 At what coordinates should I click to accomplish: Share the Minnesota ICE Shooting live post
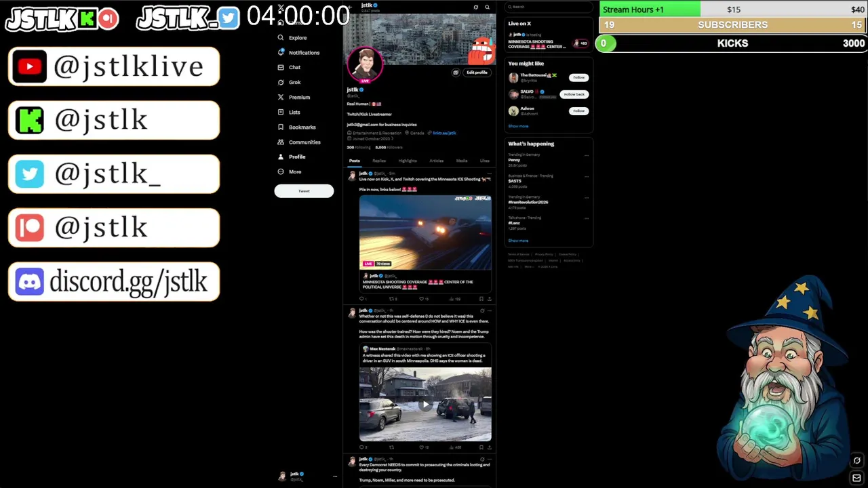point(489,299)
